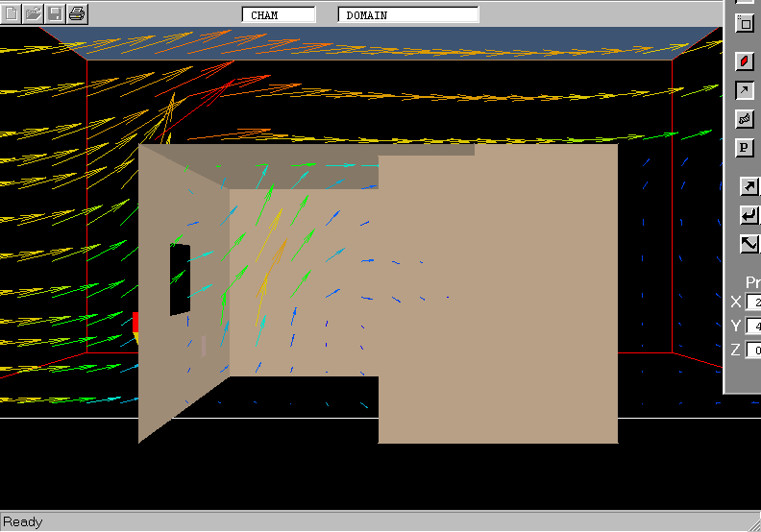This screenshot has height=532, width=761.
Task: Click the square outline icon in right panel
Action: pyautogui.click(x=745, y=24)
